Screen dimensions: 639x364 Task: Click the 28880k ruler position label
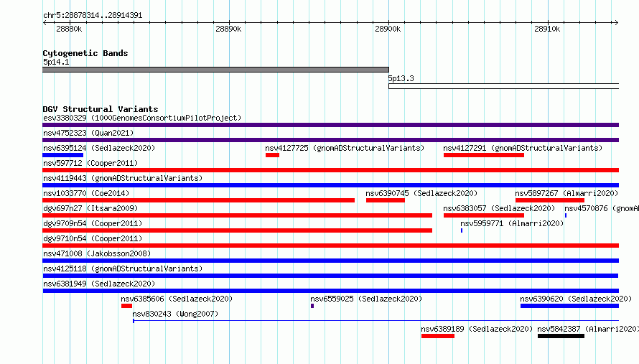[69, 29]
